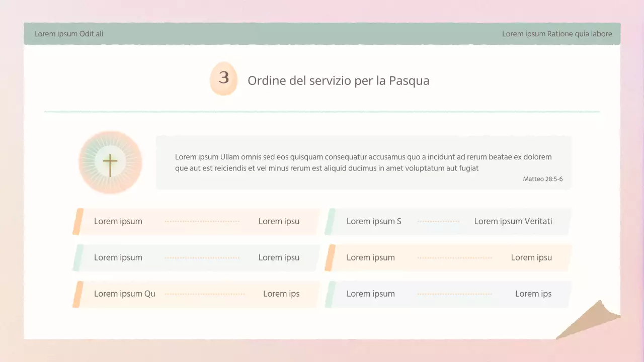Select the sunburst cross emblem icon
The width and height of the screenshot is (644, 362).
(110, 162)
